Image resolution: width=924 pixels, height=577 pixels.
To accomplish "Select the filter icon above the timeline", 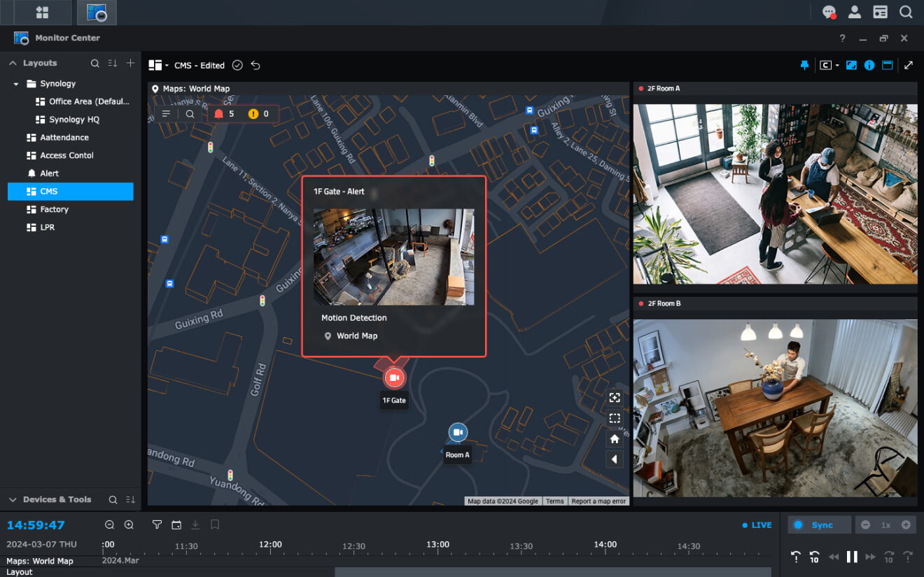I will tap(157, 524).
